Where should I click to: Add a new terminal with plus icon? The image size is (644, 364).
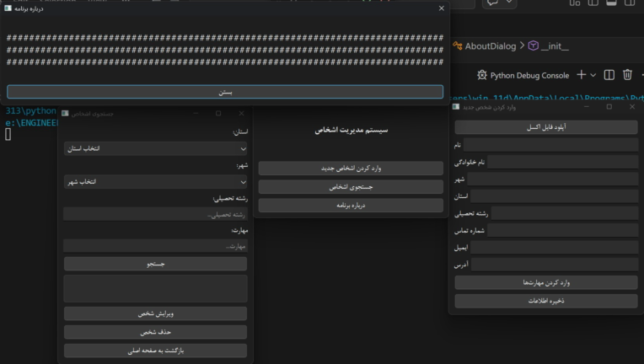(581, 75)
